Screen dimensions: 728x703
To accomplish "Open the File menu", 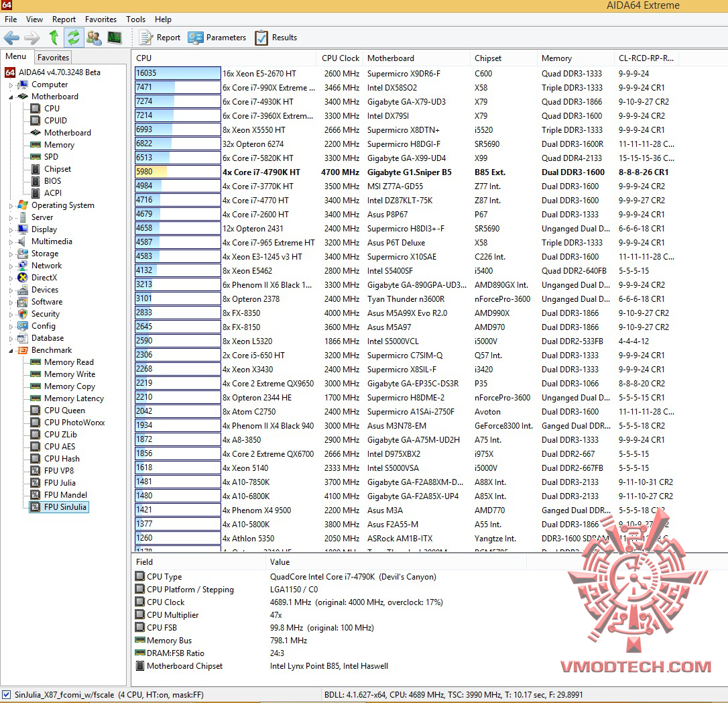I will [x=11, y=19].
